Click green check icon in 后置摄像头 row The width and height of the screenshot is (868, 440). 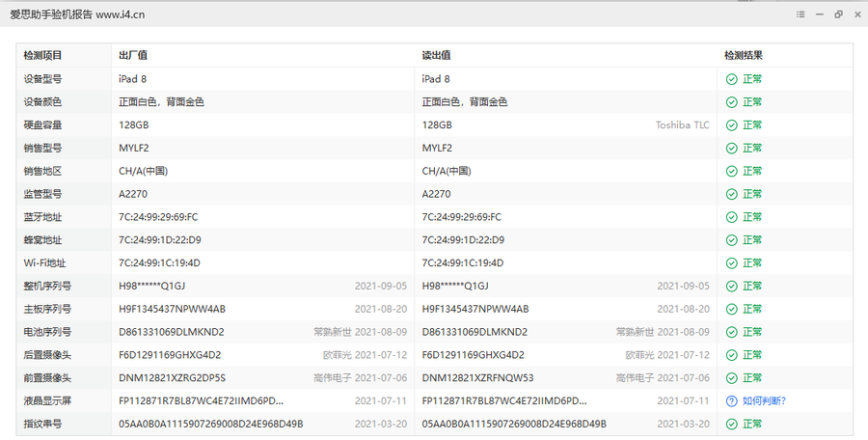point(731,355)
